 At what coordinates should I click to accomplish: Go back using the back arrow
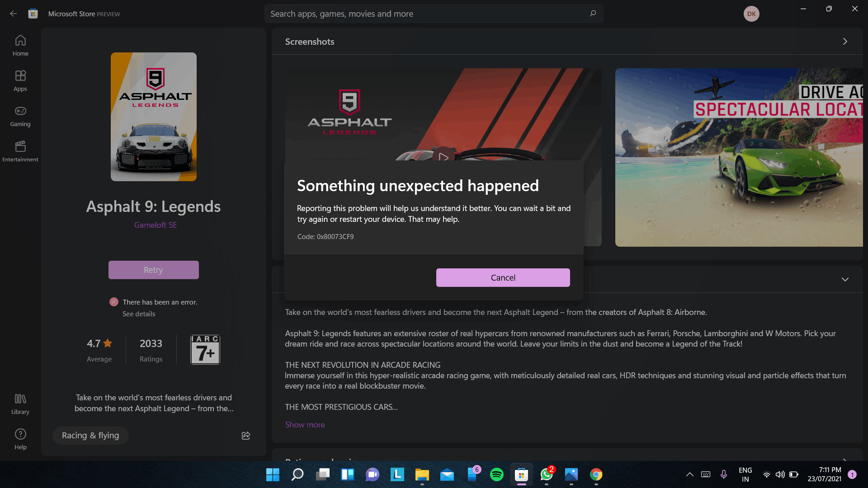point(14,14)
